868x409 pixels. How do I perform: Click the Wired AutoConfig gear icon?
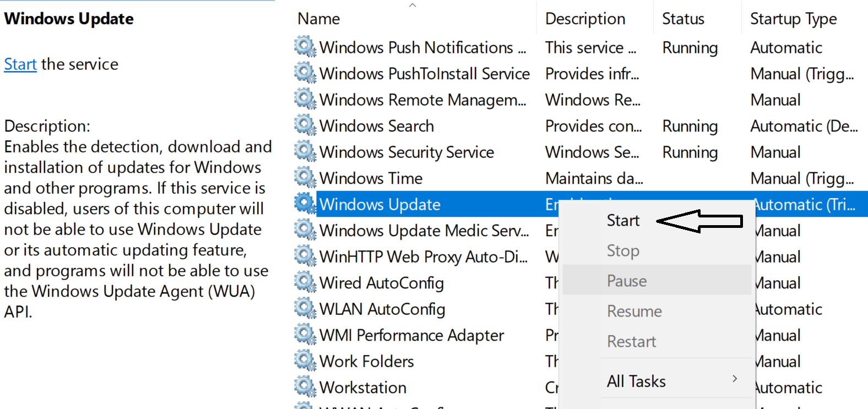(305, 282)
